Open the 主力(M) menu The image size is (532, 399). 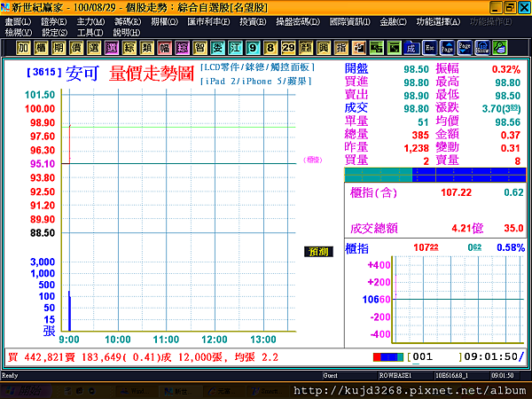(90, 22)
